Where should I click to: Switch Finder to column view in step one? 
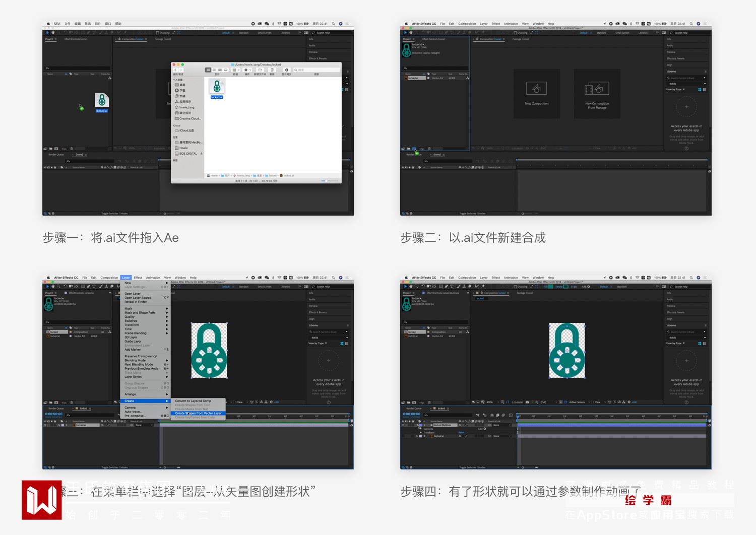point(220,70)
